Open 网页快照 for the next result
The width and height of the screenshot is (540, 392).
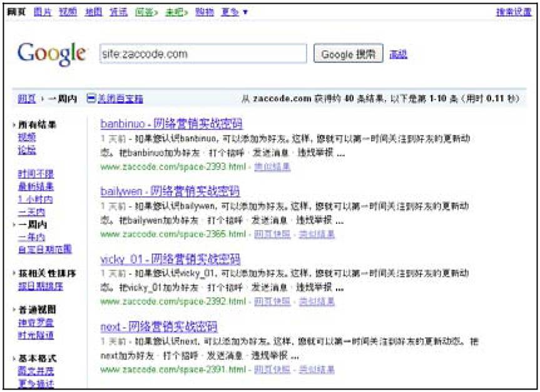(x=272, y=369)
